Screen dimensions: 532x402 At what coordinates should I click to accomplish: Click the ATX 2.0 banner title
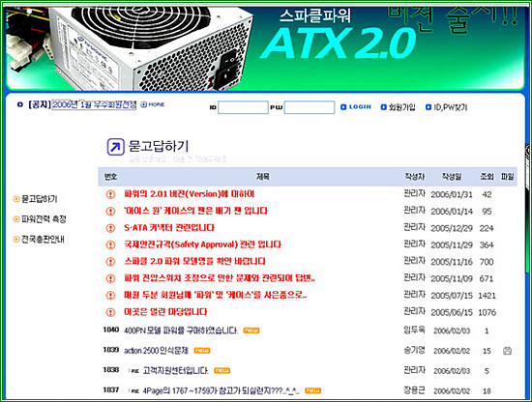pyautogui.click(x=339, y=43)
